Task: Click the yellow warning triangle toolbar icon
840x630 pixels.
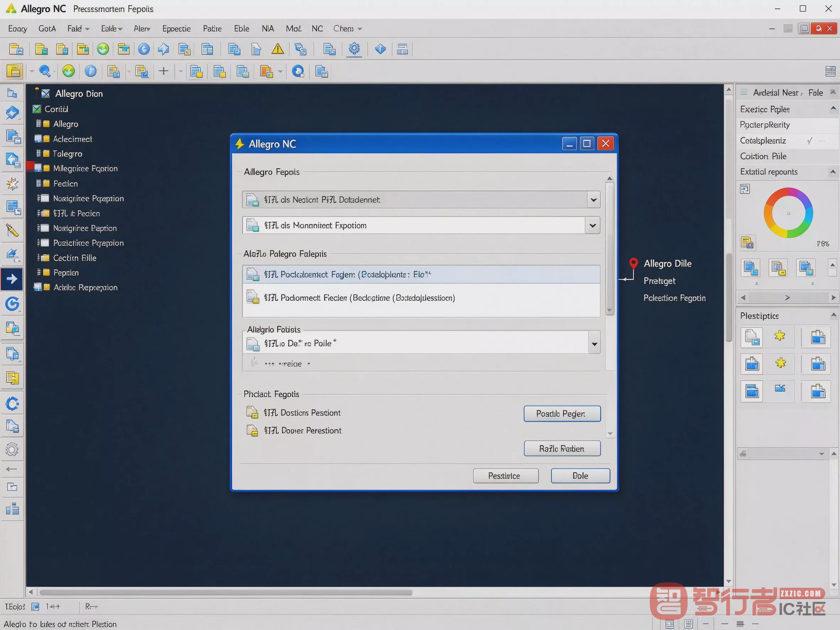Action: (x=278, y=49)
